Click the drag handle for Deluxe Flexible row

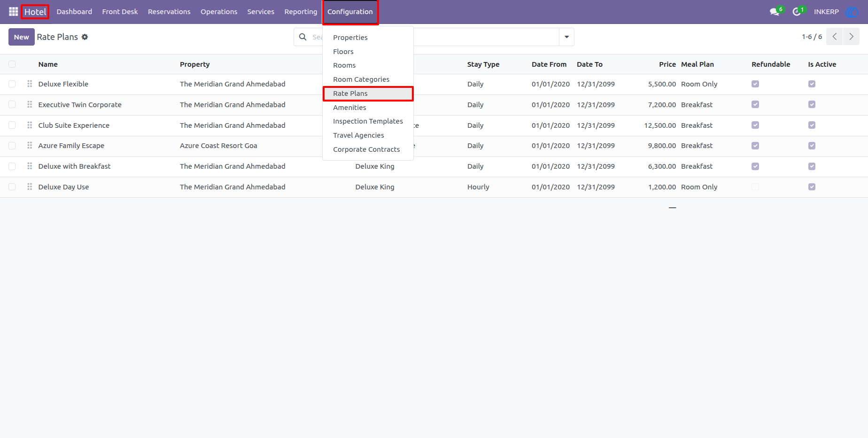click(30, 84)
